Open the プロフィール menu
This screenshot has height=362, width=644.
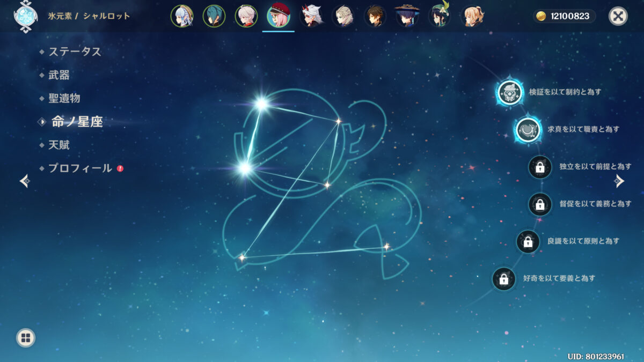80,168
